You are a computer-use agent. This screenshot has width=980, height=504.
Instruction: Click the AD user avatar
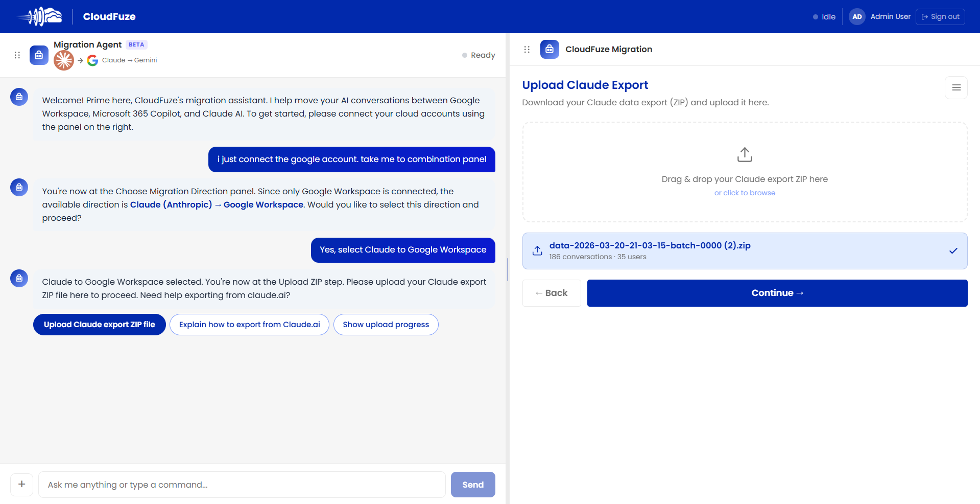(857, 16)
